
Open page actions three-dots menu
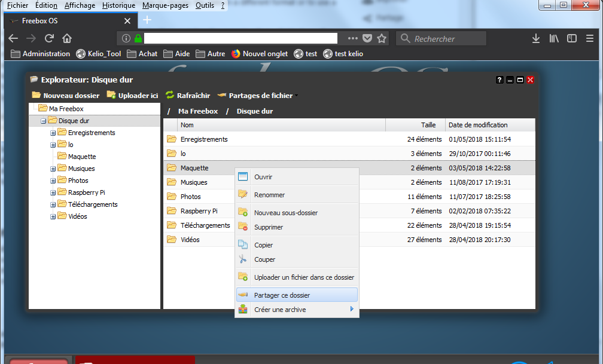click(353, 38)
